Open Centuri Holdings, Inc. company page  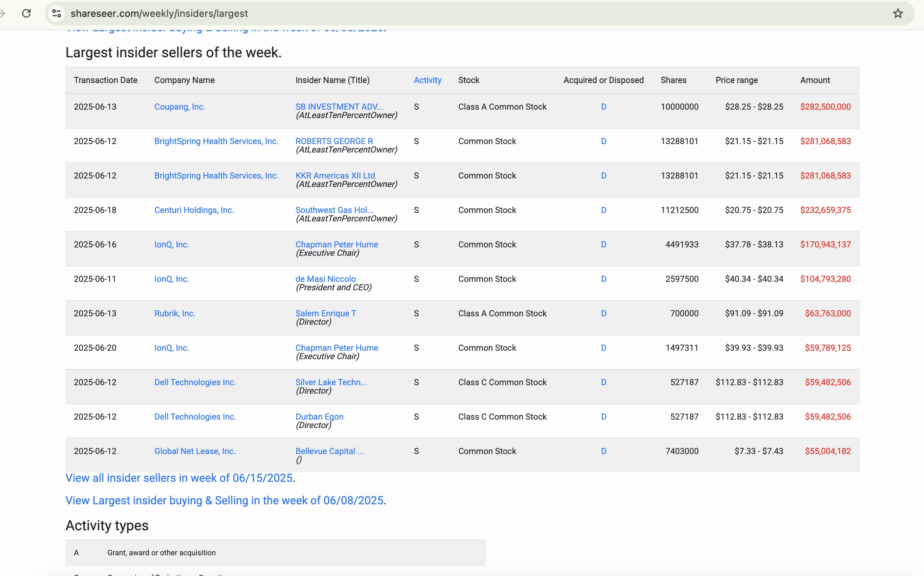(x=194, y=210)
